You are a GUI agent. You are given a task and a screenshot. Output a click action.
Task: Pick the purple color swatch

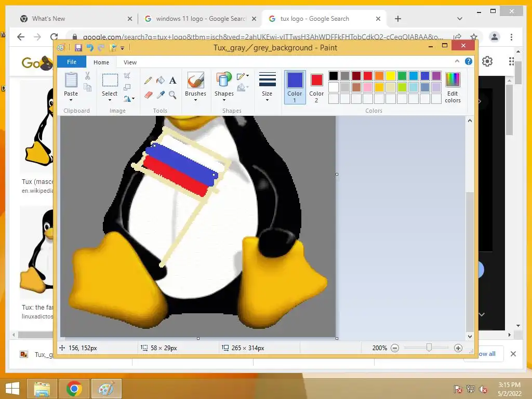[x=436, y=76]
